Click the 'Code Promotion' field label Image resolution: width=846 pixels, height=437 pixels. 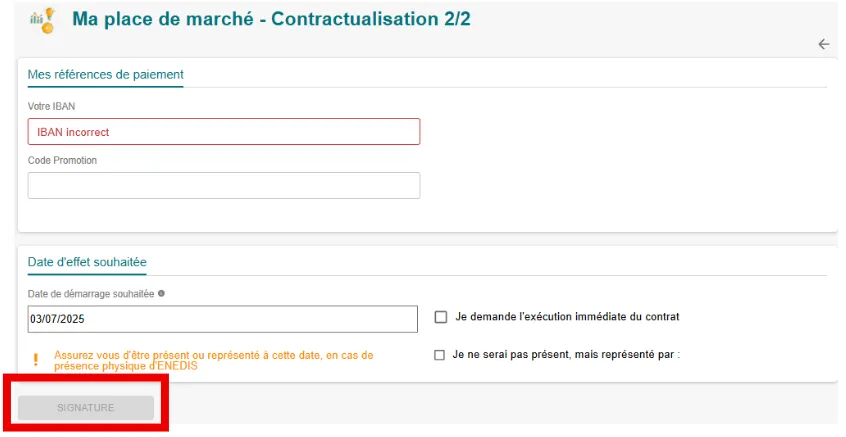[62, 160]
